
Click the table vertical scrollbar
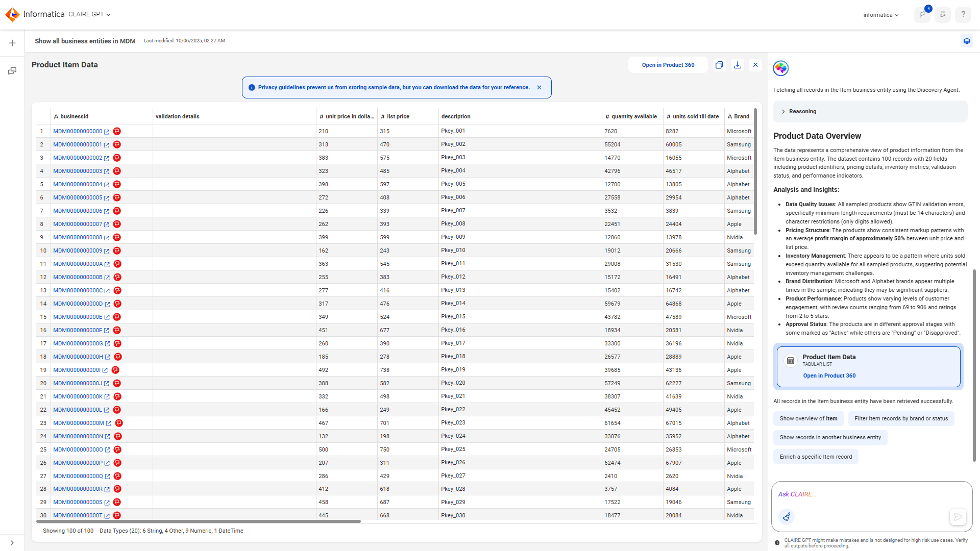[755, 171]
